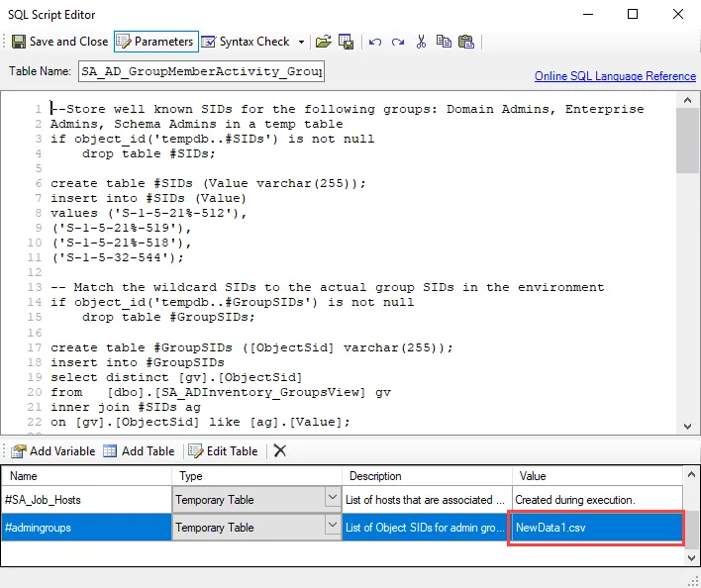Click Edit Table button
This screenshot has height=588, width=701.
tap(223, 451)
